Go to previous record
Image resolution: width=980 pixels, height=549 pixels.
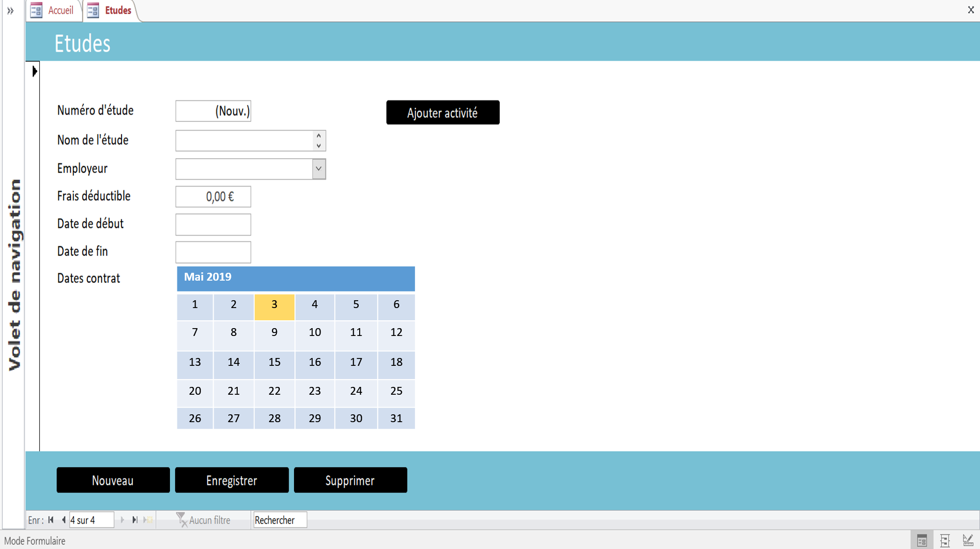pyautogui.click(x=63, y=520)
